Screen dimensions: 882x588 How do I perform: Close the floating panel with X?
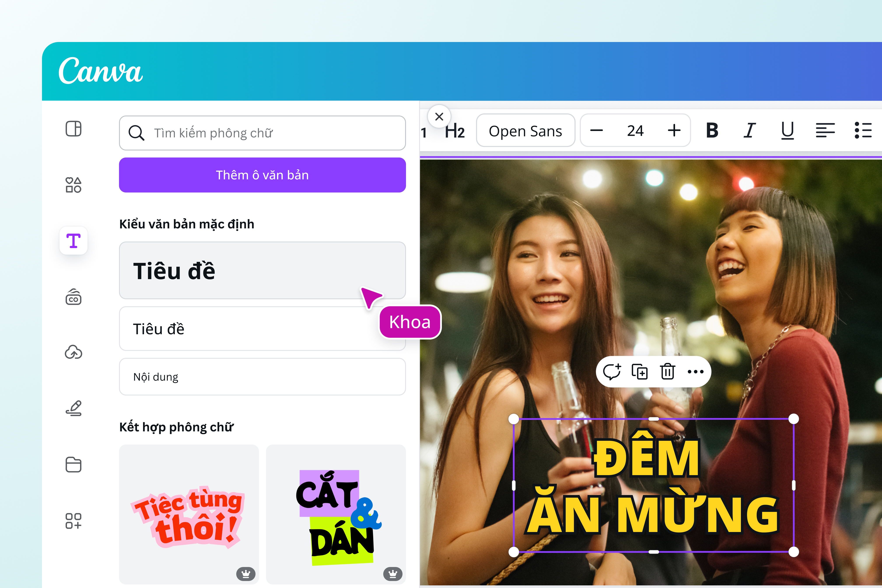click(x=439, y=117)
